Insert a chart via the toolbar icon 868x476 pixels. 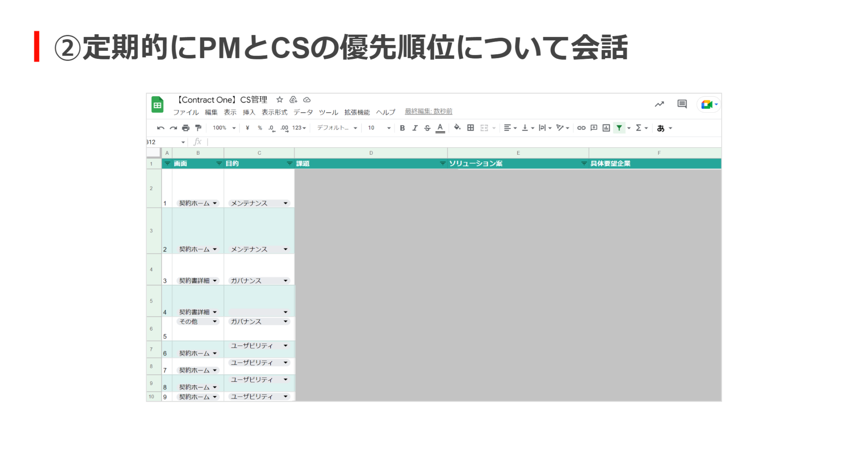coord(606,128)
